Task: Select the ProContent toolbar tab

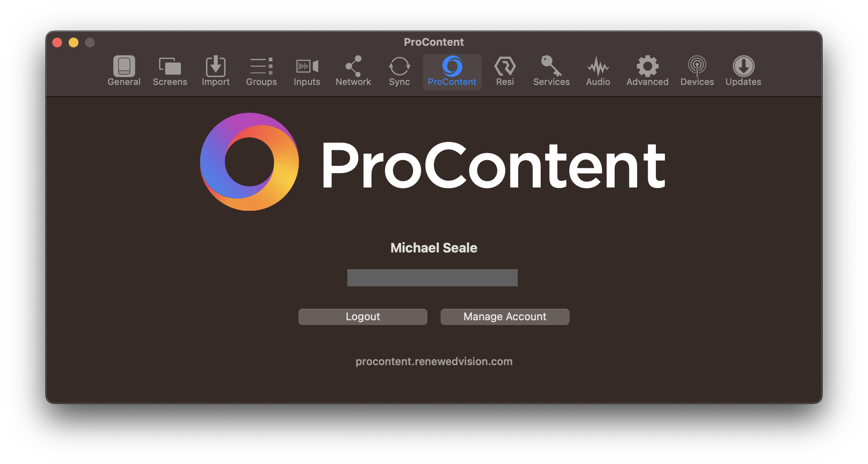Action: point(452,71)
